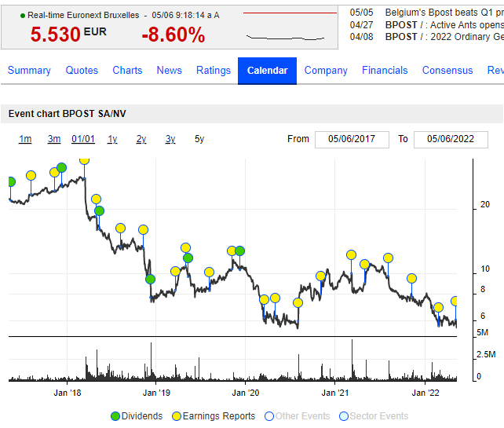The width and height of the screenshot is (504, 428).
Task: Set chart range to 1m
Action: click(25, 139)
